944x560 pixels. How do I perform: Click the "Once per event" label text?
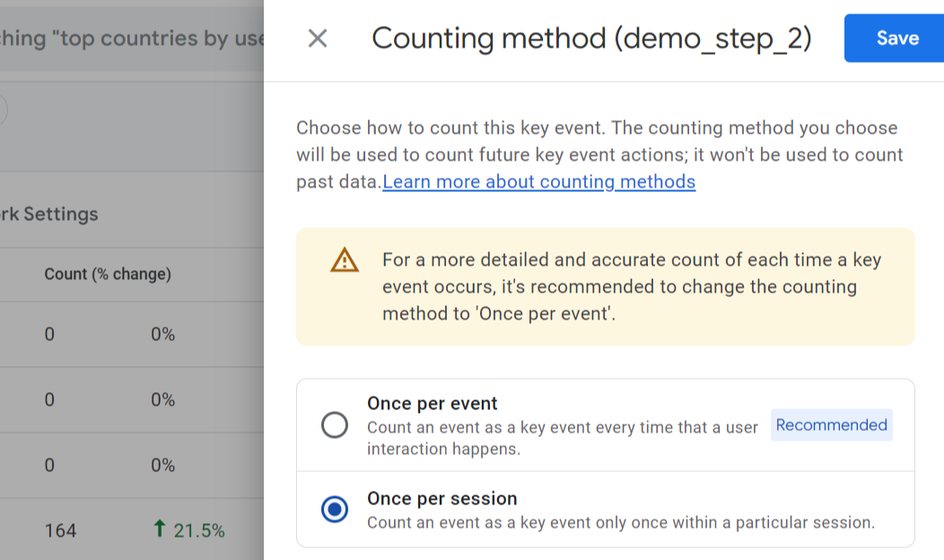coord(433,404)
